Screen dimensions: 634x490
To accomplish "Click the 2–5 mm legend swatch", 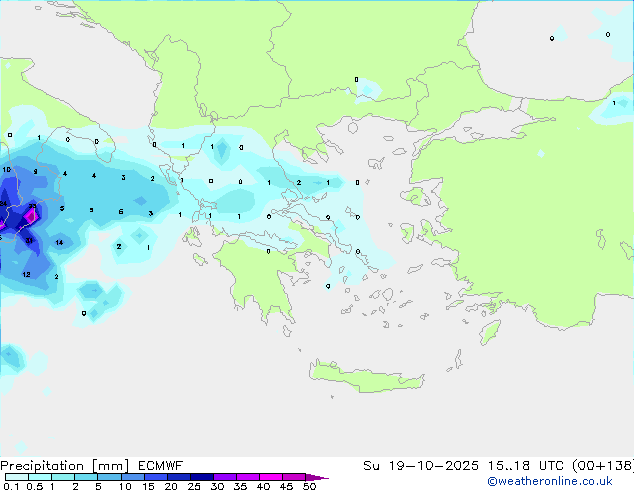I will tap(86, 477).
